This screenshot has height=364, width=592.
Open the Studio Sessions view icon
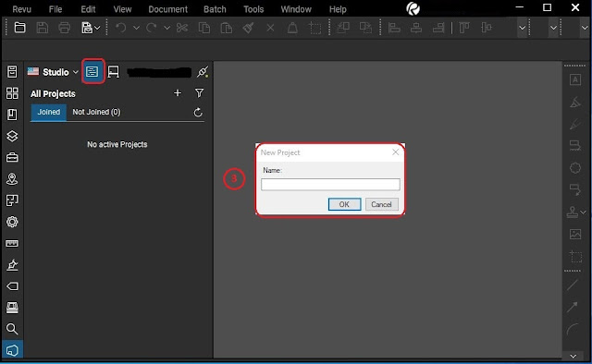click(x=113, y=71)
